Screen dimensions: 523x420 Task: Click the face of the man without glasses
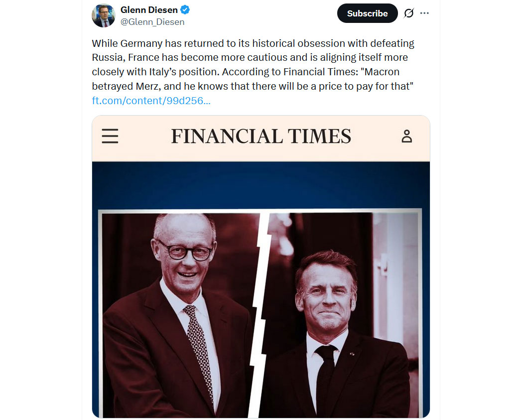pyautogui.click(x=324, y=294)
